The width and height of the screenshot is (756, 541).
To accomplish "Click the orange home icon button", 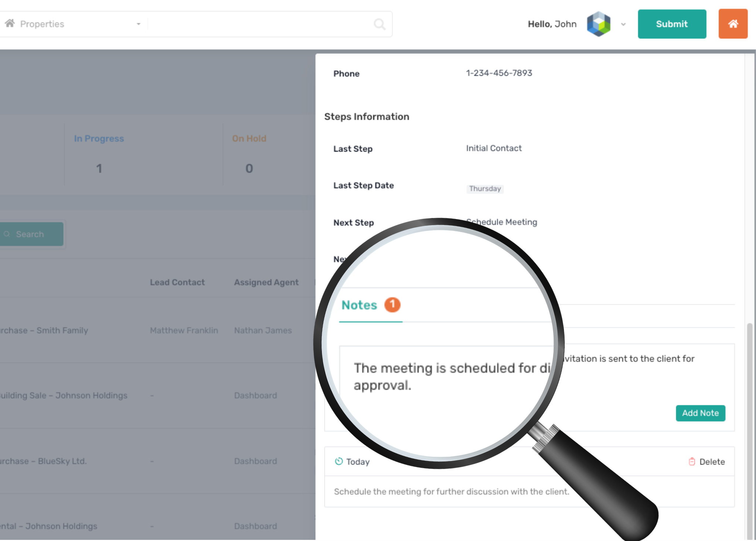I will (x=733, y=24).
